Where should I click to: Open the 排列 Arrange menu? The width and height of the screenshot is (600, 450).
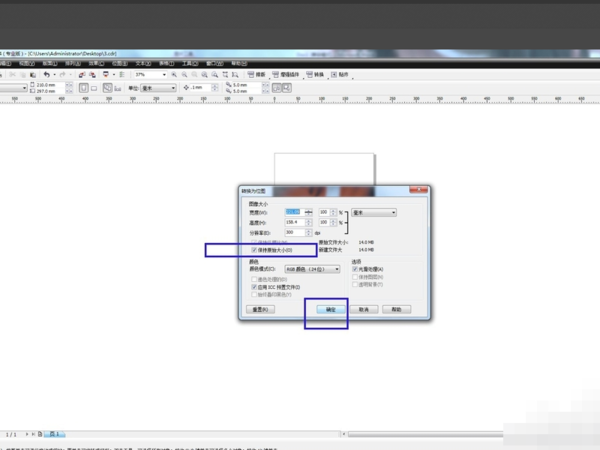point(73,64)
